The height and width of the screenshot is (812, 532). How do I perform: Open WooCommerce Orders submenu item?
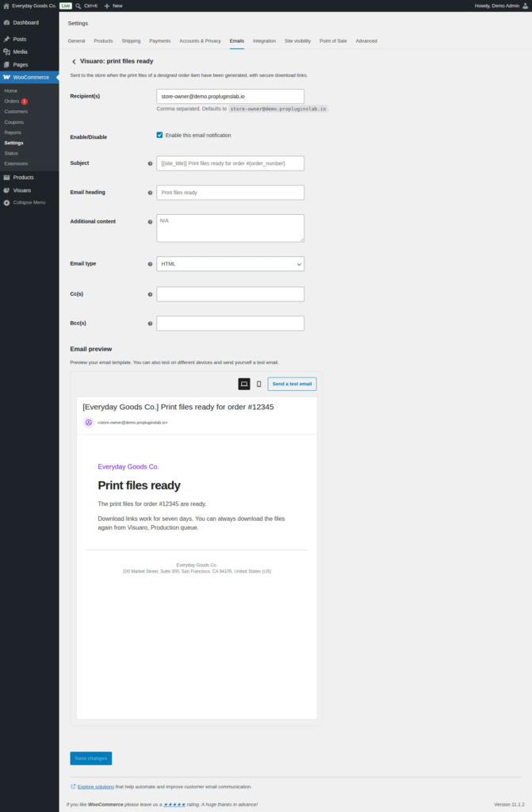click(11, 101)
